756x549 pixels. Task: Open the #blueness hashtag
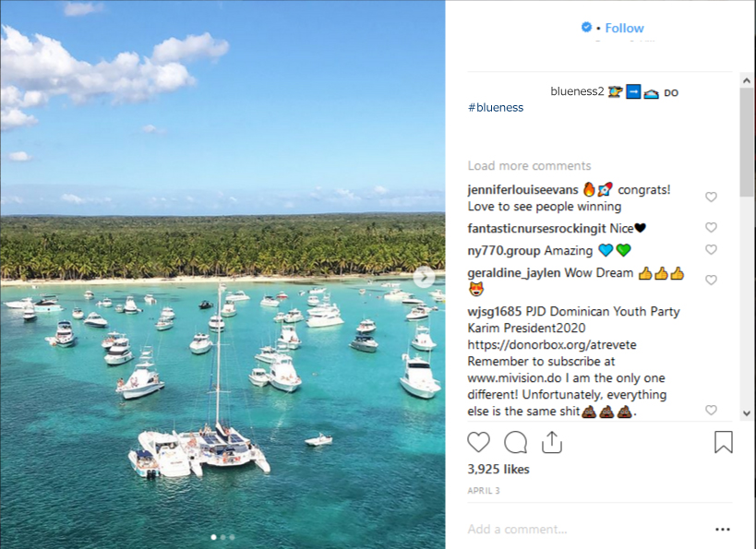pos(496,108)
